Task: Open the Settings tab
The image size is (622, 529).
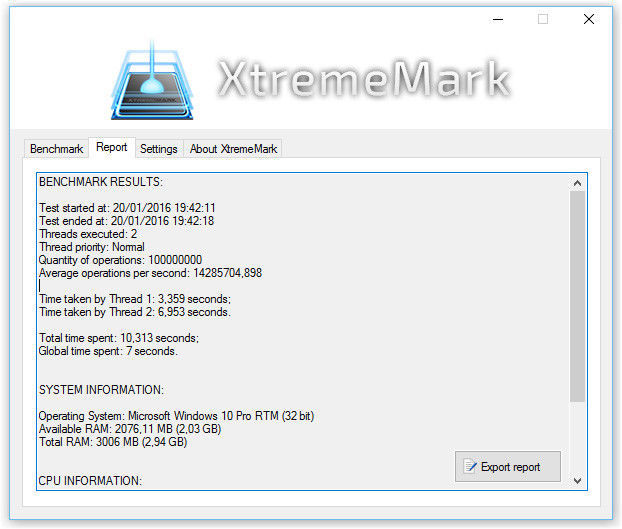Action: (x=159, y=149)
